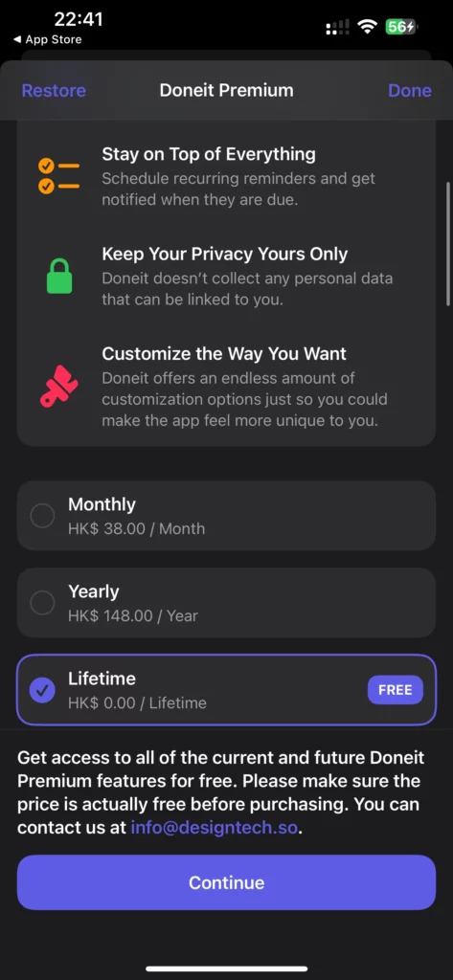
Task: Select the Monthly plan radio button
Action: tap(42, 516)
